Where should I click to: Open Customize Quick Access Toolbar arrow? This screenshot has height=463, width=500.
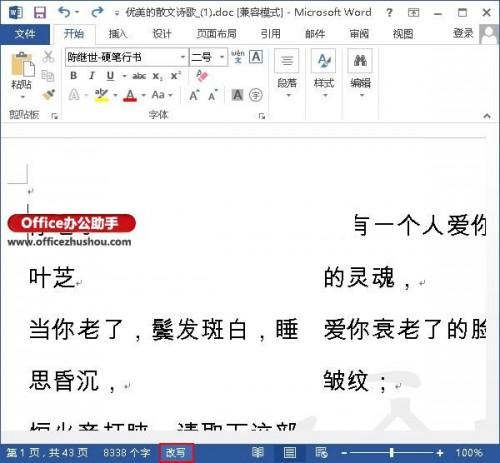click(x=117, y=13)
